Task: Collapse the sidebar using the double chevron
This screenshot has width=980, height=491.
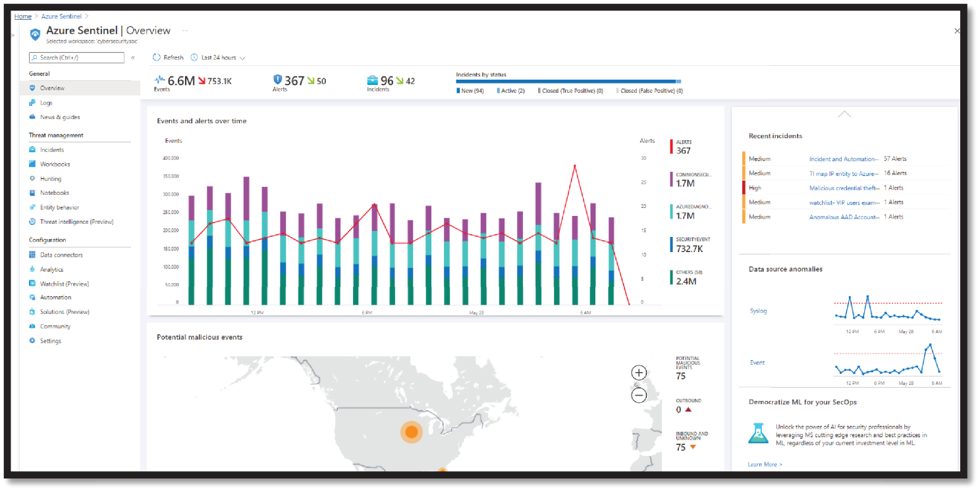Action: coord(132,58)
